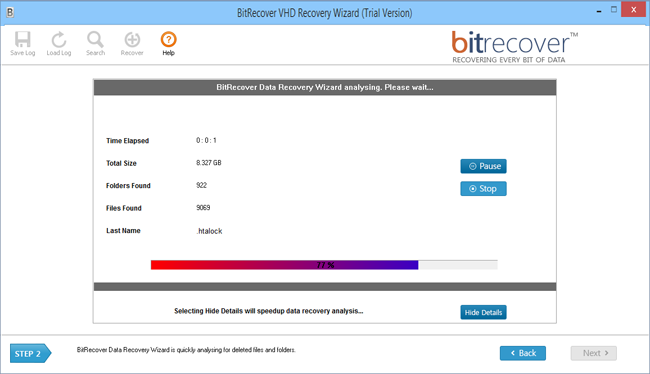Click the BitRecover app icon in title bar
This screenshot has width=650, height=374.
point(10,12)
